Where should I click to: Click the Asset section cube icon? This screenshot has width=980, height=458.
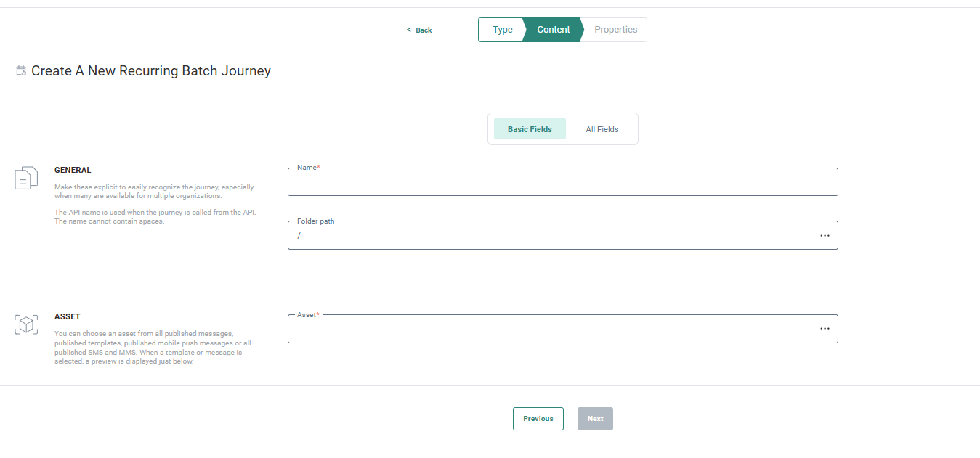point(26,324)
